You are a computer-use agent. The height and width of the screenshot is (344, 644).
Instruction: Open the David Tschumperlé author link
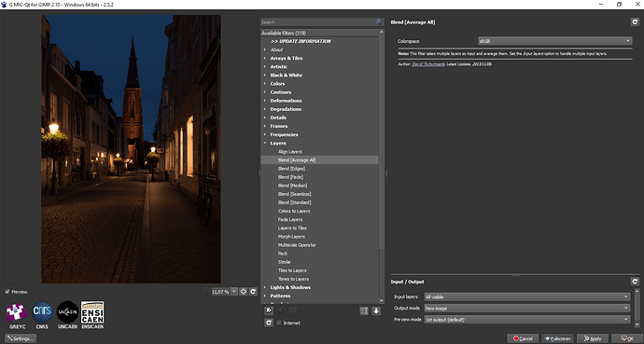[428, 64]
